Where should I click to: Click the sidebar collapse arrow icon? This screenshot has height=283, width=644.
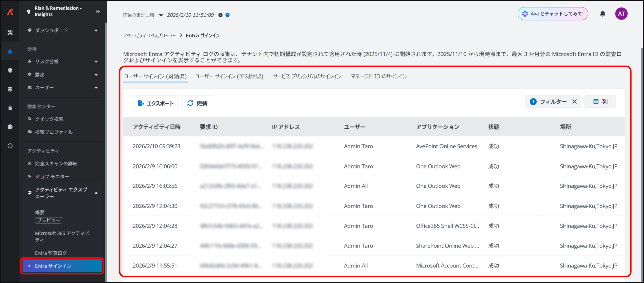(x=98, y=11)
